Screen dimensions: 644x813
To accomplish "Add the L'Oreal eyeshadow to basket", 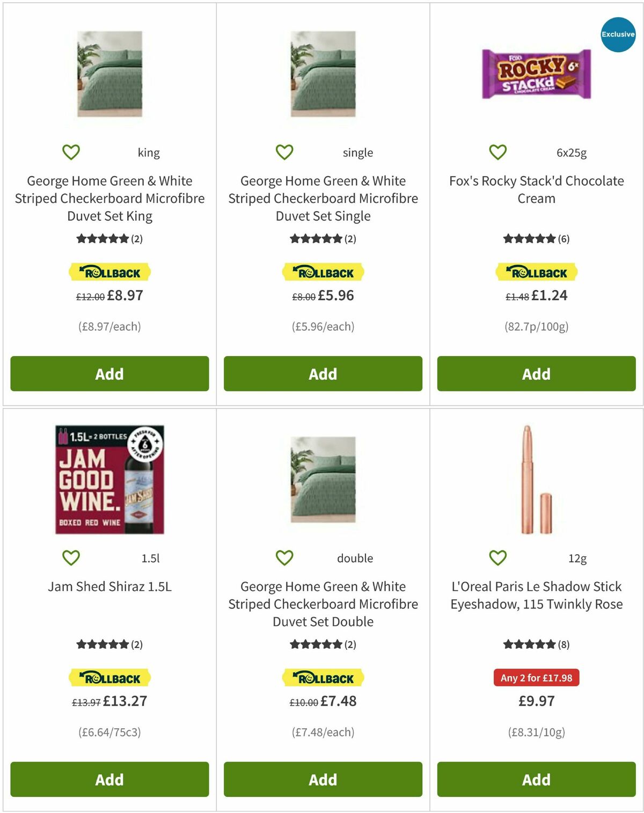I will pyautogui.click(x=536, y=780).
